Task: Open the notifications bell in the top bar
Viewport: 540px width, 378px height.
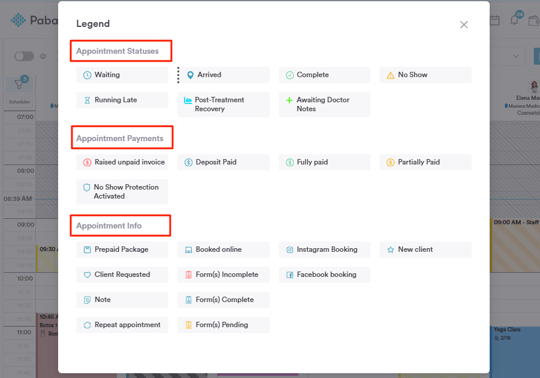Action: [x=515, y=20]
